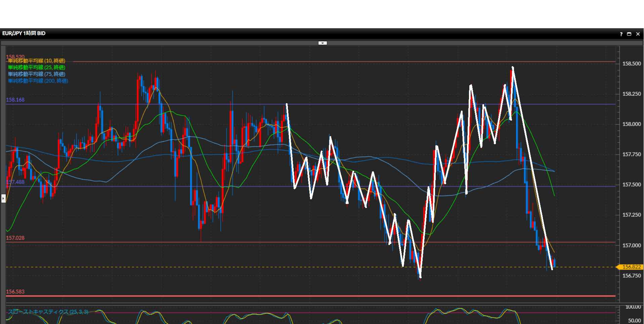This screenshot has width=644, height=324.
Task: Select the 75-period moving average label
Action: 37,74
